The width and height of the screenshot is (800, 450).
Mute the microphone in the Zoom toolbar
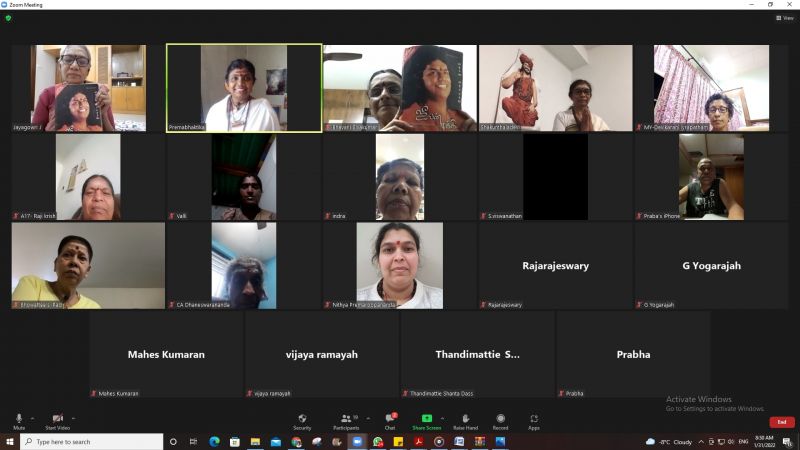point(19,421)
